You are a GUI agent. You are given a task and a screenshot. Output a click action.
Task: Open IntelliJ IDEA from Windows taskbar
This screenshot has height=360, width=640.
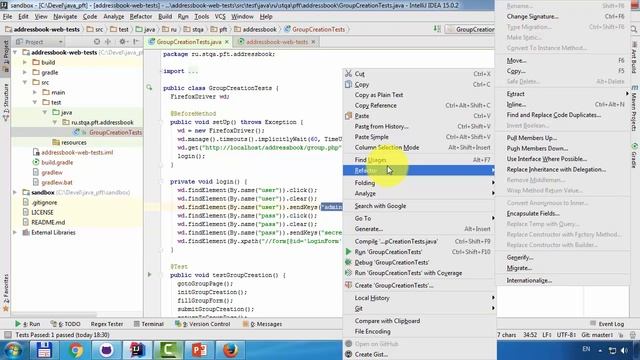coord(138,350)
